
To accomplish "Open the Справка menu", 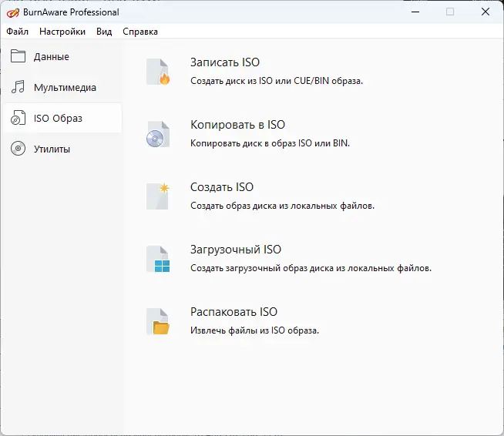I will pyautogui.click(x=139, y=32).
